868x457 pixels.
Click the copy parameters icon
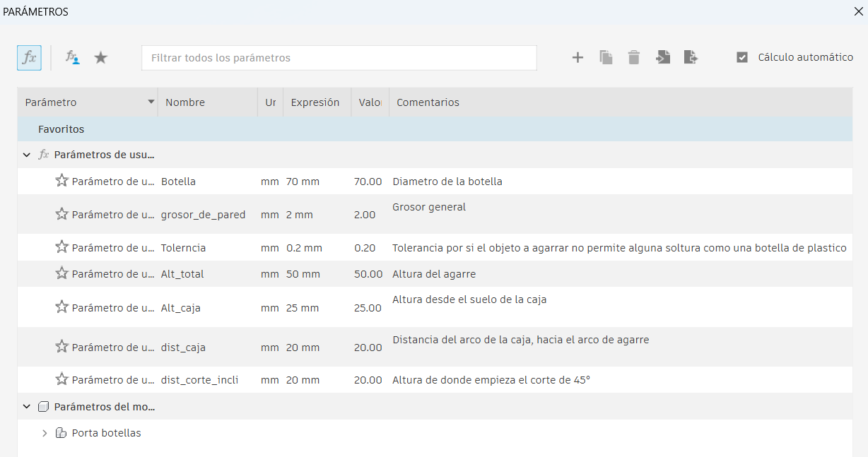pyautogui.click(x=606, y=58)
